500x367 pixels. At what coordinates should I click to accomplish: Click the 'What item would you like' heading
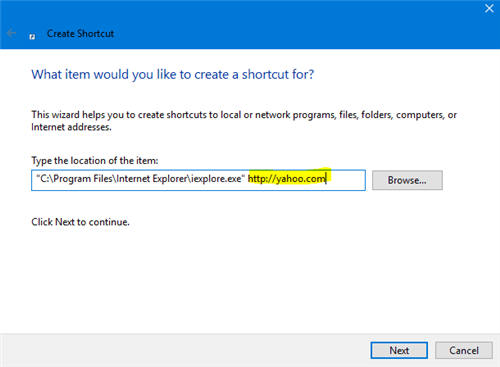pyautogui.click(x=172, y=75)
